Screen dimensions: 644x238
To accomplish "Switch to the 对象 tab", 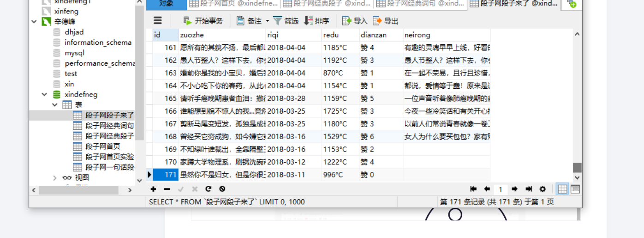I will pos(167,4).
